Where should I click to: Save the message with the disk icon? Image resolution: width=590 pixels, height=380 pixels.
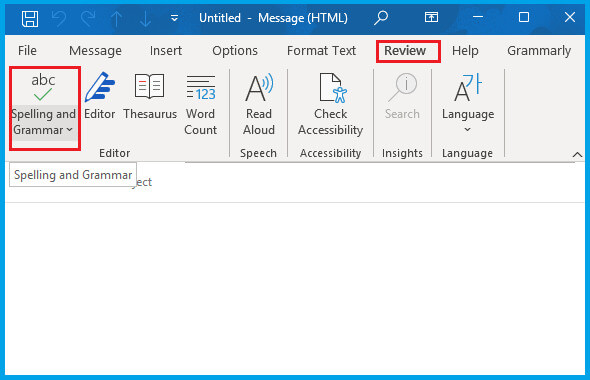[30, 18]
